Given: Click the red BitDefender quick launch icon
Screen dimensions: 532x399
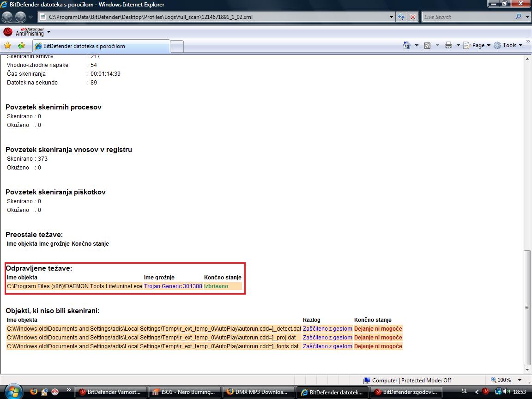Looking at the screenshot, I should tap(55, 392).
